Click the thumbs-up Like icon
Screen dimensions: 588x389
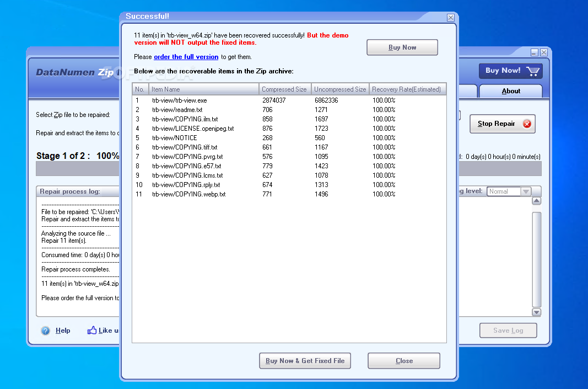tap(92, 331)
